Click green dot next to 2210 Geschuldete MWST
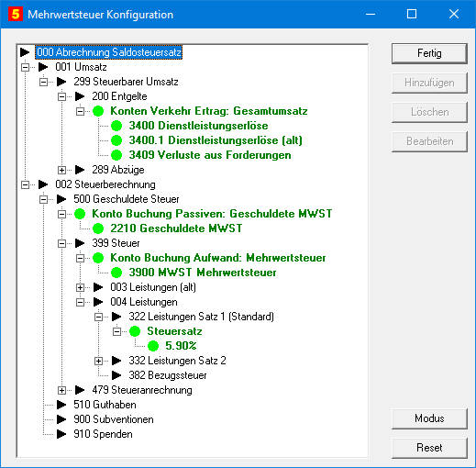The height and width of the screenshot is (468, 476). point(98,228)
